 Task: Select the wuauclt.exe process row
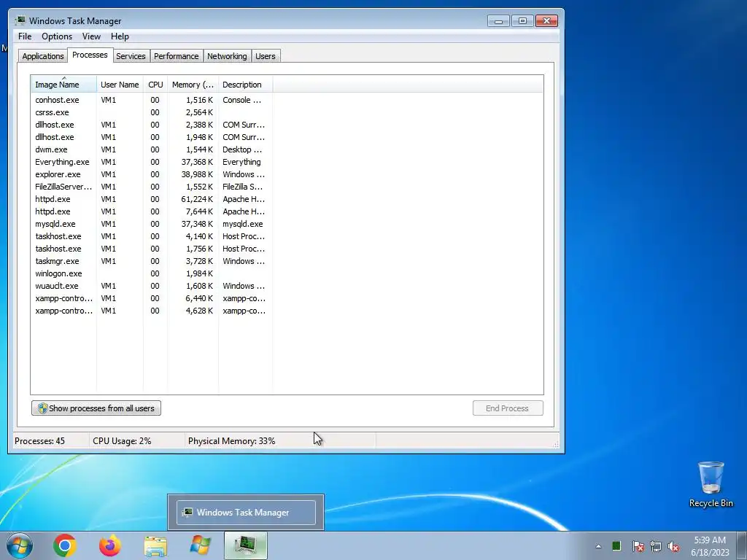tap(152, 286)
